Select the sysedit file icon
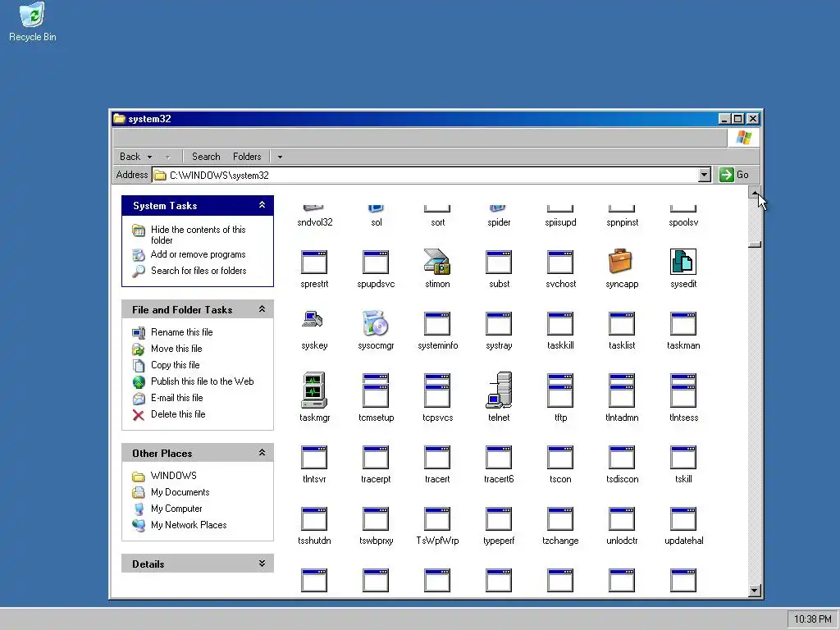 [683, 262]
